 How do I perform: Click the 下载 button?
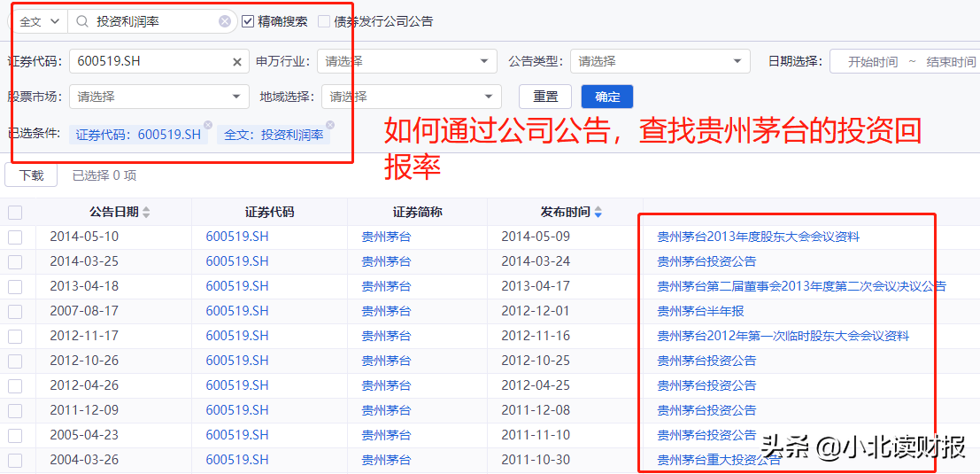coord(31,175)
